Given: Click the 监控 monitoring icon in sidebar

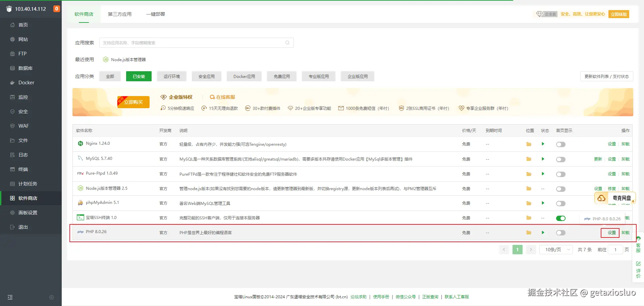Looking at the screenshot, I should 12,97.
